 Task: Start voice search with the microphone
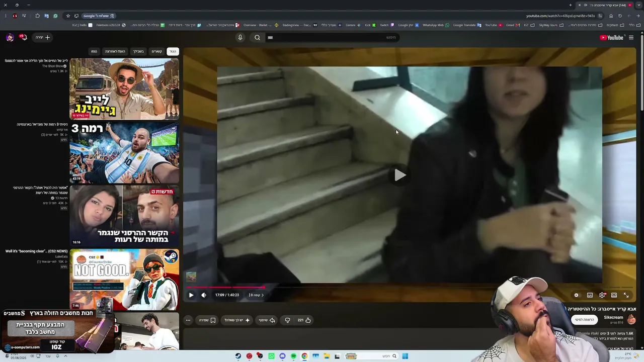pyautogui.click(x=240, y=38)
